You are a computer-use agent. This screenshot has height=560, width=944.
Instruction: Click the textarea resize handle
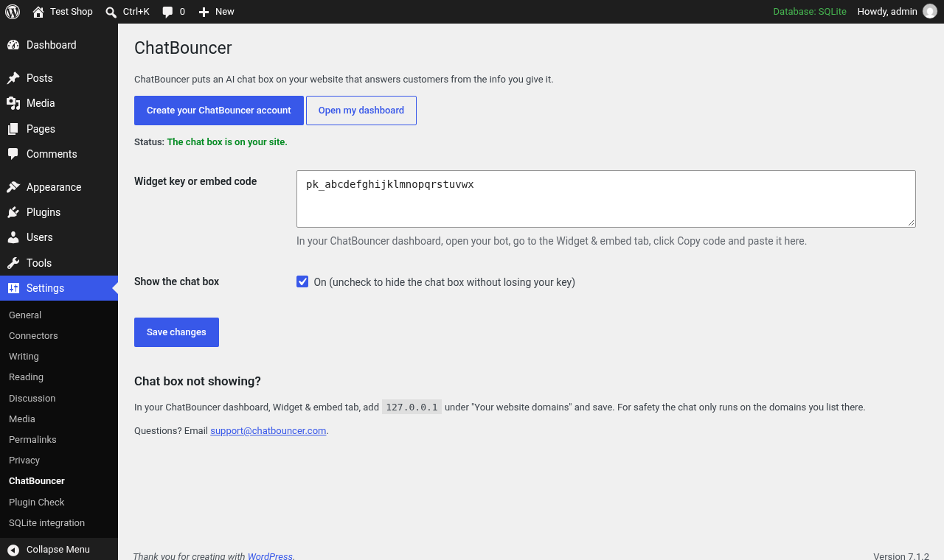pyautogui.click(x=911, y=223)
